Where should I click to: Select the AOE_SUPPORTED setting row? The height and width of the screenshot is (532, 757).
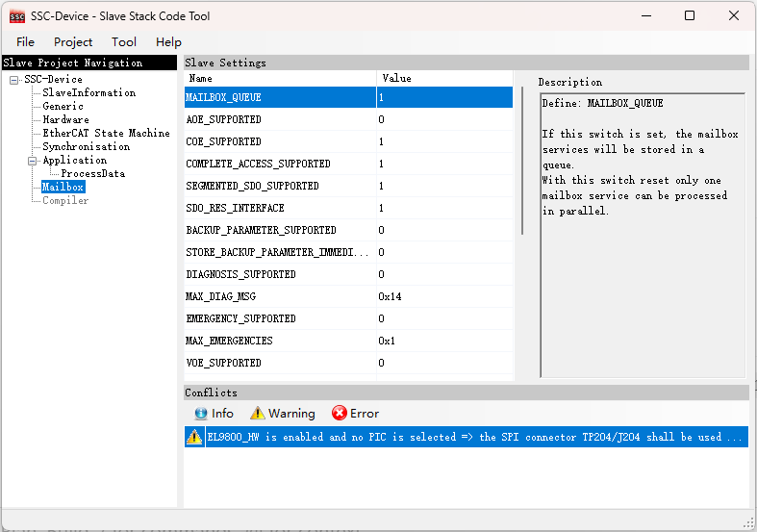(348, 119)
